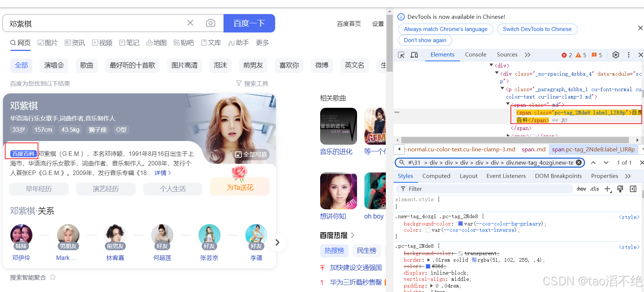Viewport: 644px width, 292px height.
Task: Switch to the Sources tab
Action: coord(507,55)
